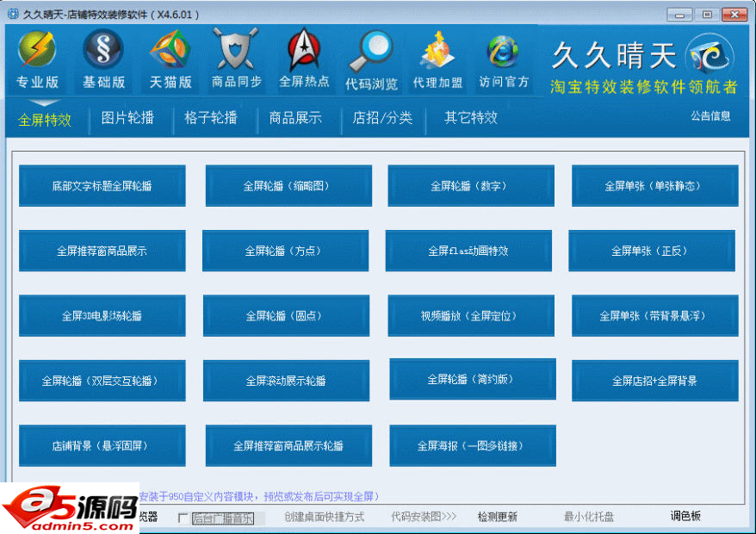Choose 全屏轮播（缩略图）effect
This screenshot has width=756, height=534.
(288, 186)
